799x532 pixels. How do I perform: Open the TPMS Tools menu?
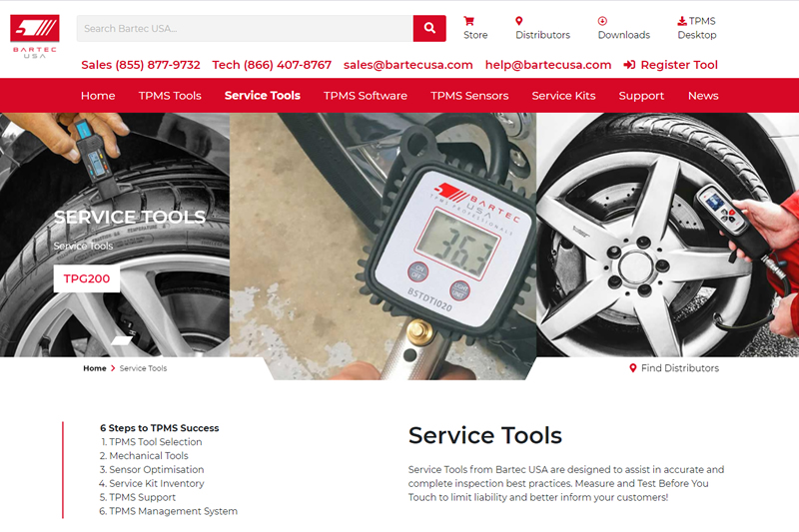point(170,96)
